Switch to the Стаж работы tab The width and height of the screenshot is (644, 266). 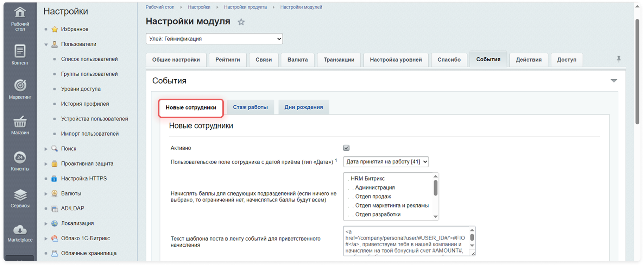[250, 107]
